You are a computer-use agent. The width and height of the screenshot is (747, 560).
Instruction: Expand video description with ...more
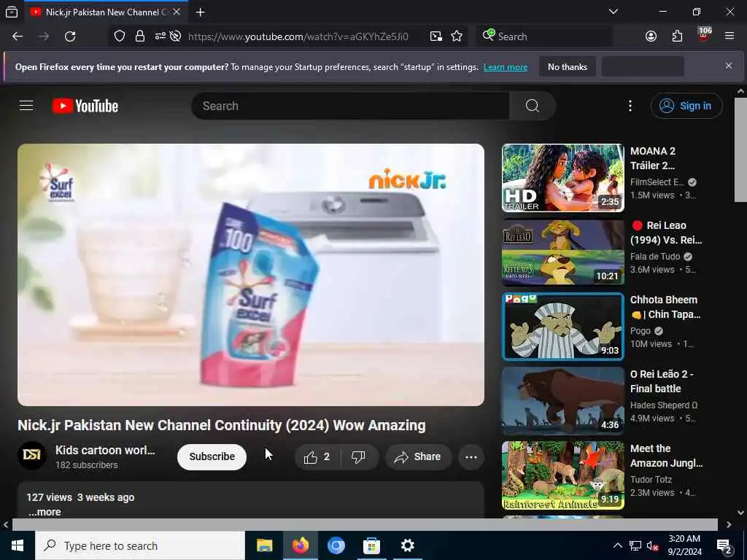(x=44, y=512)
